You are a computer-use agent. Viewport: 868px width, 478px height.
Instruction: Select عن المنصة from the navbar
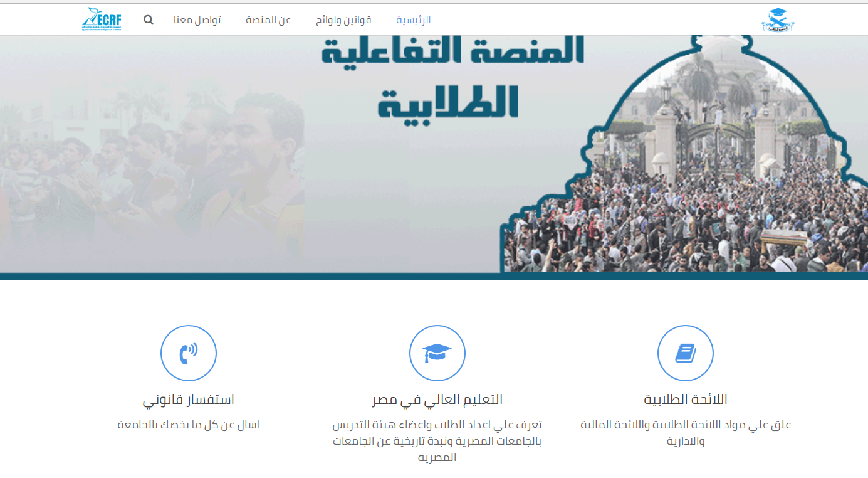pos(268,20)
